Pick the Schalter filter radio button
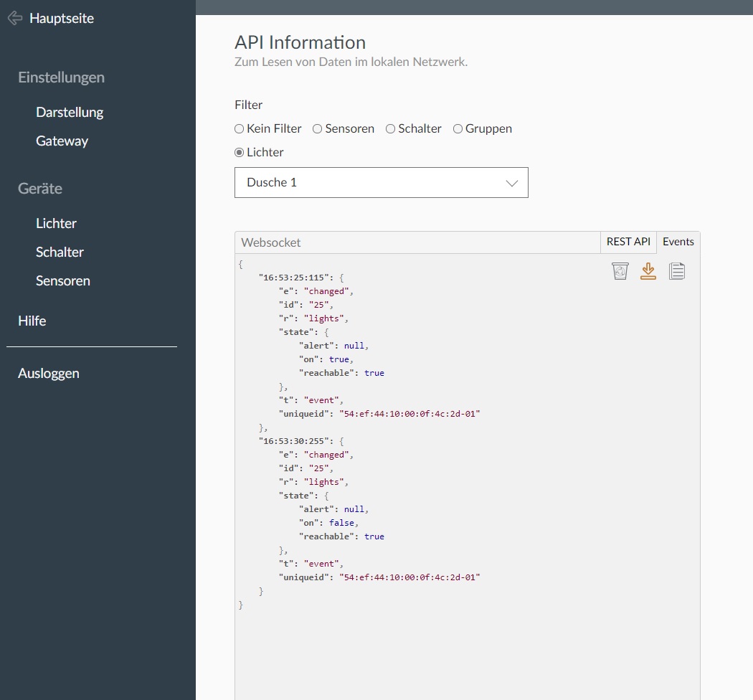753x700 pixels. (x=391, y=129)
